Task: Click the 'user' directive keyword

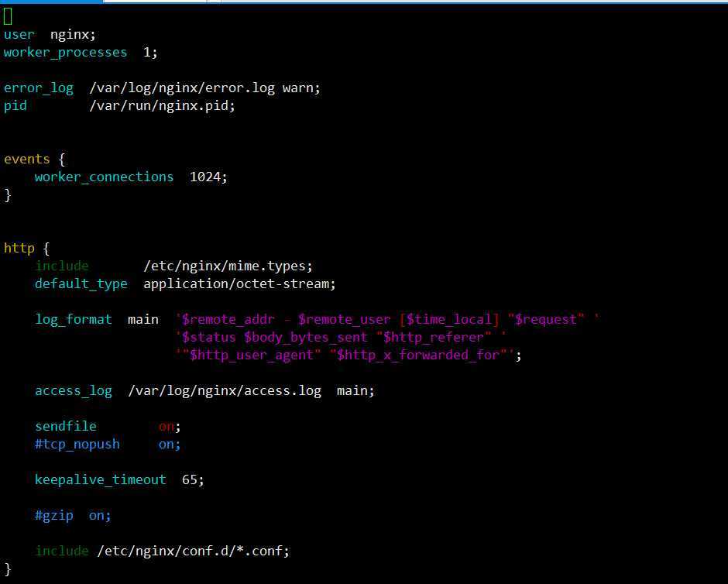Action: pos(19,35)
